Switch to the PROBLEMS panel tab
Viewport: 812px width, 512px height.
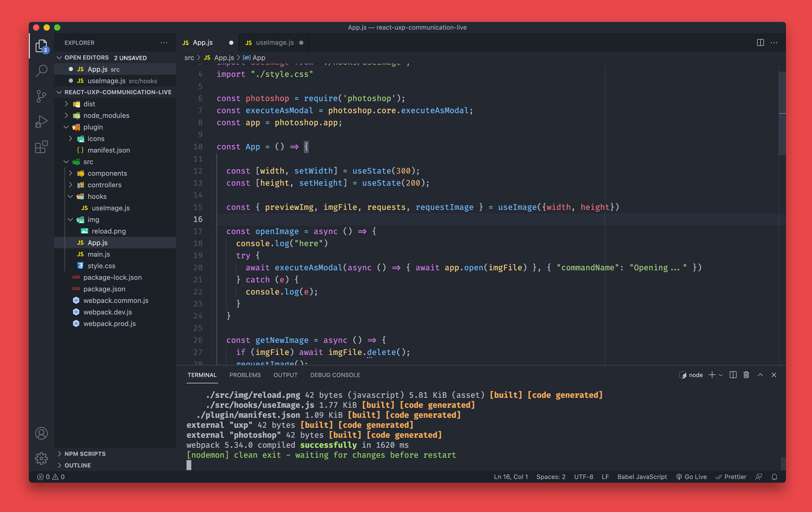245,375
